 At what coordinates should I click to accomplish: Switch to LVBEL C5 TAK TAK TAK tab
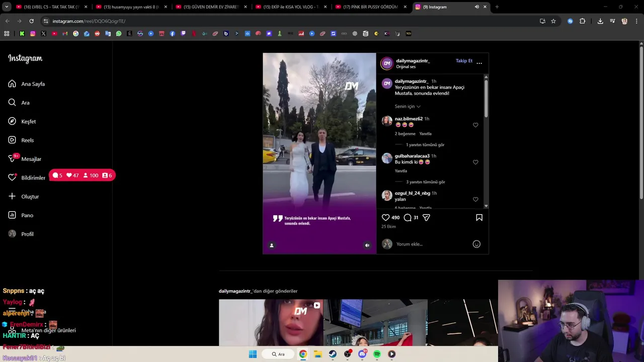pyautogui.click(x=52, y=7)
